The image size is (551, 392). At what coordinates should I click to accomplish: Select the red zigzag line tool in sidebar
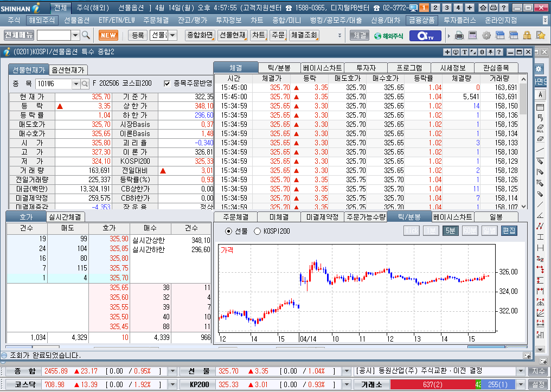pos(540,226)
